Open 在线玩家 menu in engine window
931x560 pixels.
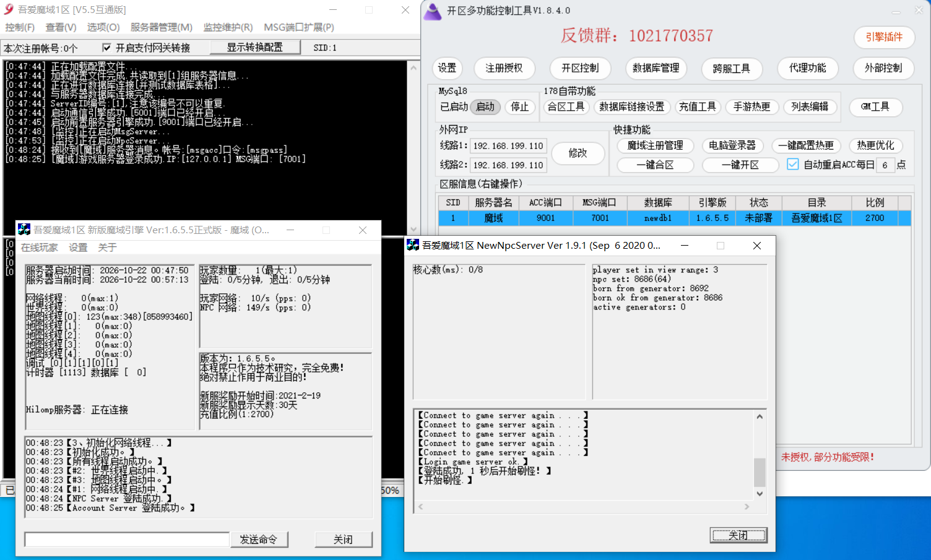pyautogui.click(x=40, y=248)
